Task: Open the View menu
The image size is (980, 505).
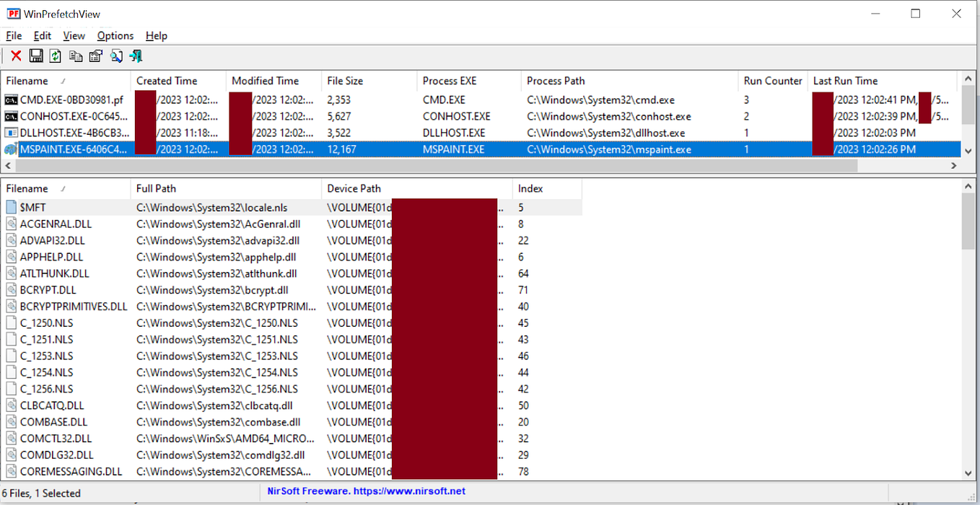Action: click(x=74, y=35)
